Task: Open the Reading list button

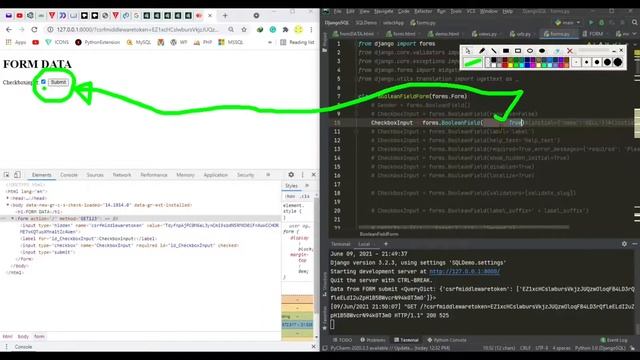Action: tap(297, 42)
